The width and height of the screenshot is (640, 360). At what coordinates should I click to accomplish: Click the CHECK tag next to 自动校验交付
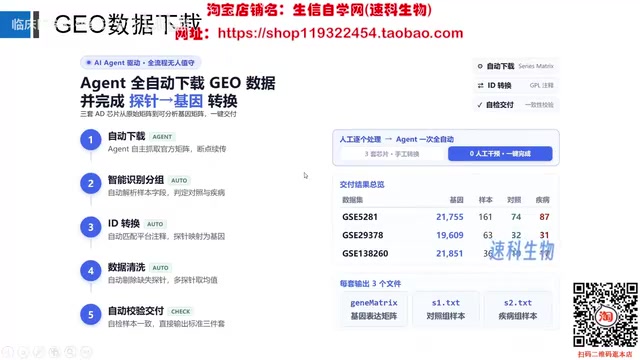pos(180,311)
